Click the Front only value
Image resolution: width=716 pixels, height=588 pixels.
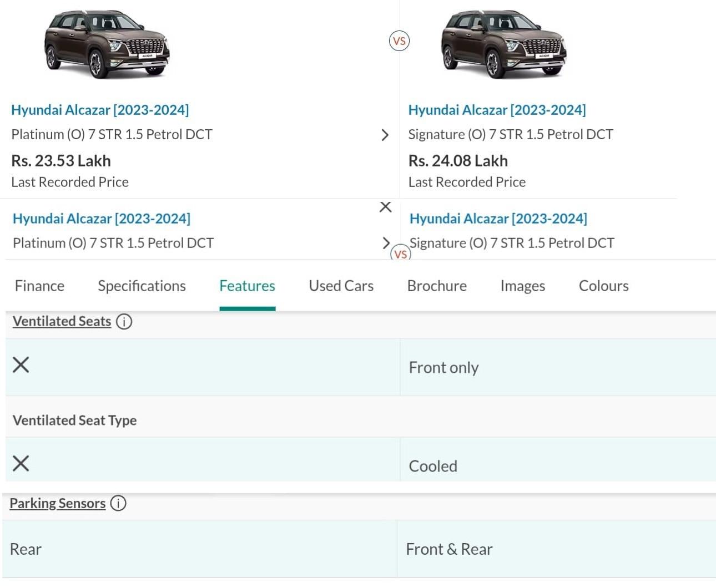tap(443, 368)
